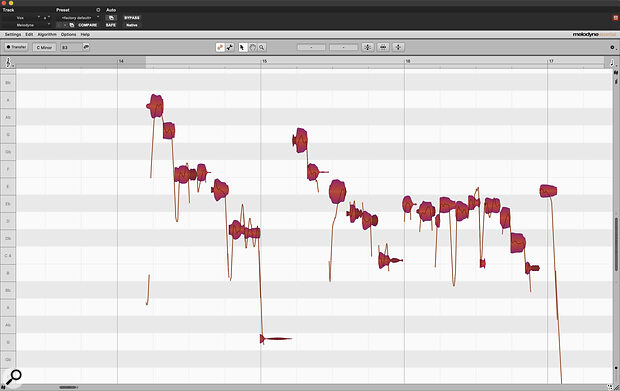Select the main arrow pointer tool

coord(243,47)
